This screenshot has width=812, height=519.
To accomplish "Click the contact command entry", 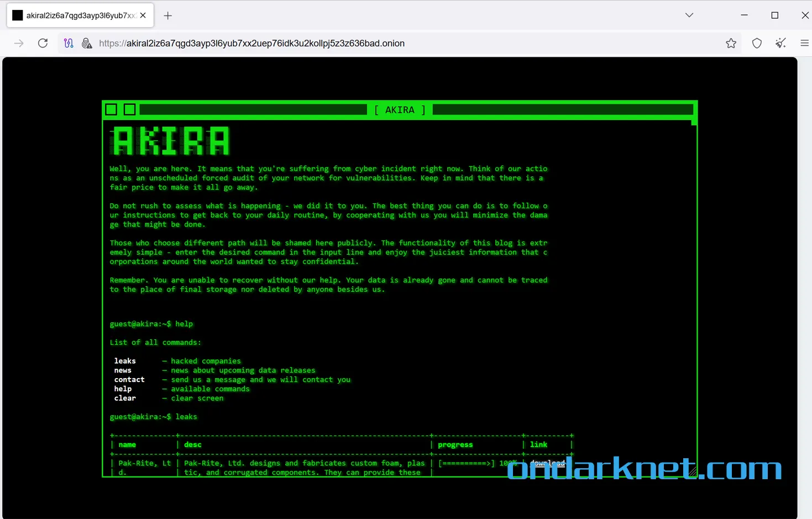I will tap(129, 379).
